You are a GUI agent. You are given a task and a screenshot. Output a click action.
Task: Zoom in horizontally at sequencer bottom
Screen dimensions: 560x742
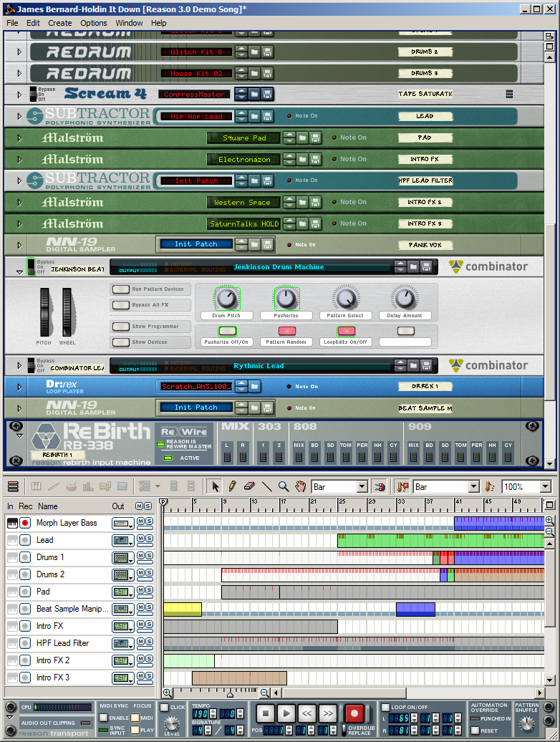(168, 693)
